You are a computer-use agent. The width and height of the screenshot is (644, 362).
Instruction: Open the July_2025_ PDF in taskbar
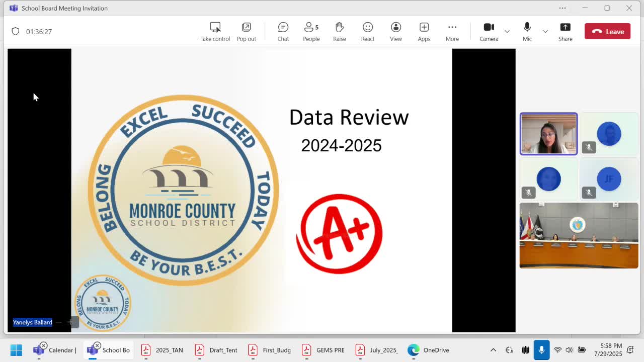pos(376,350)
